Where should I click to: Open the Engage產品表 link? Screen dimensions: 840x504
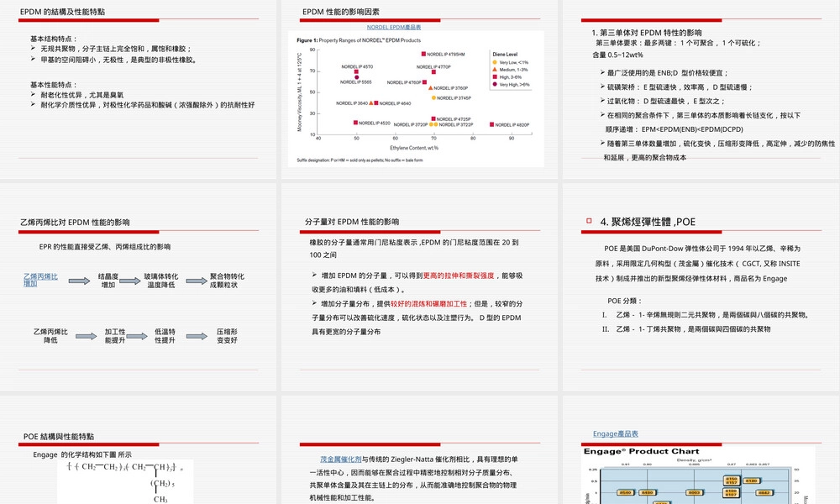click(615, 433)
